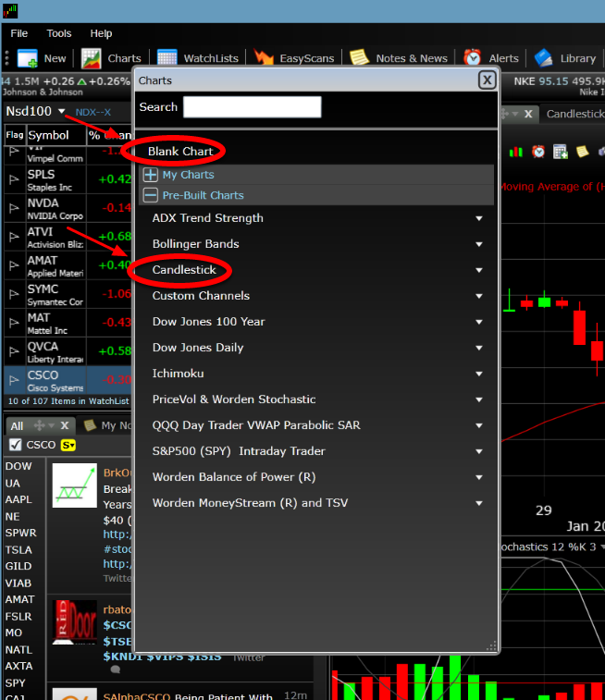The image size is (605, 700).
Task: Close the All news tab with X
Action: [65, 425]
